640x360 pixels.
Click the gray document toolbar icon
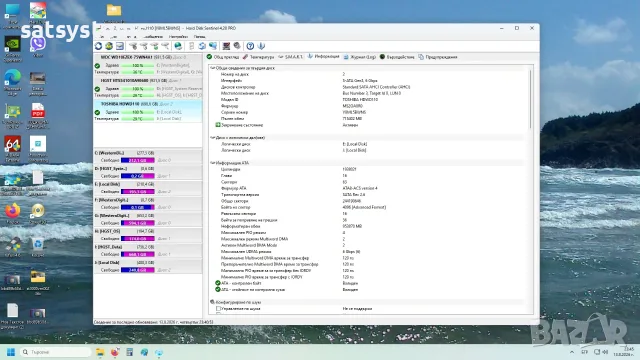coord(191,46)
